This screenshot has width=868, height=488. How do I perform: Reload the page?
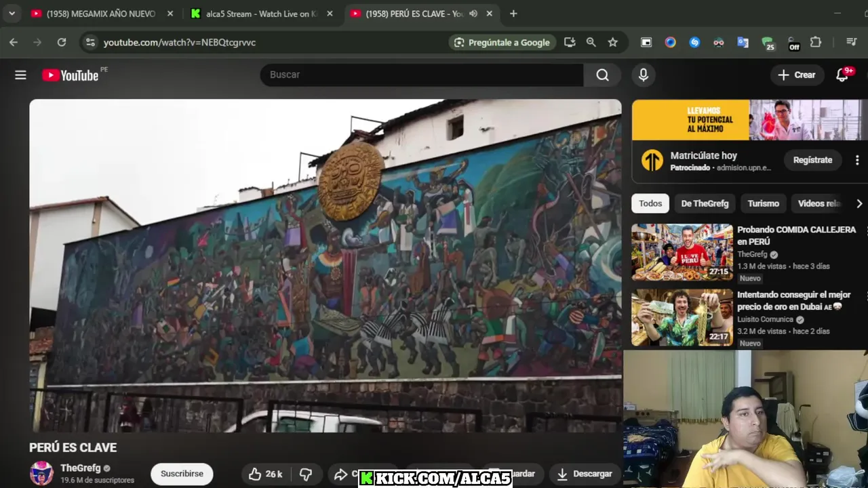pos(62,42)
